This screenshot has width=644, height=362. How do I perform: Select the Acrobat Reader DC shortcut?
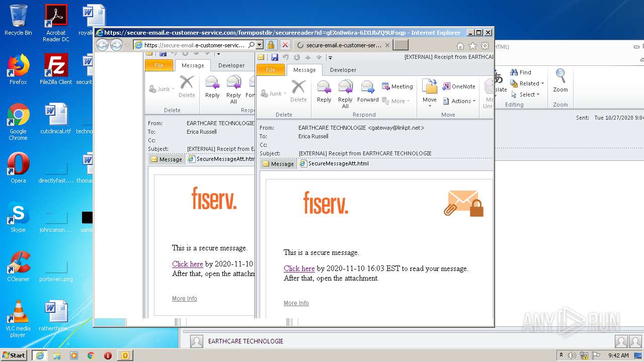pos(56,23)
